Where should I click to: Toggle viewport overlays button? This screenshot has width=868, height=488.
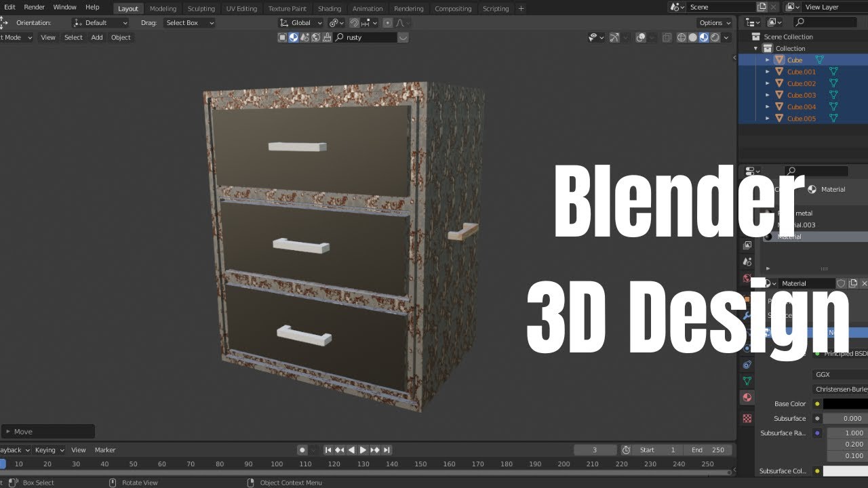point(641,37)
